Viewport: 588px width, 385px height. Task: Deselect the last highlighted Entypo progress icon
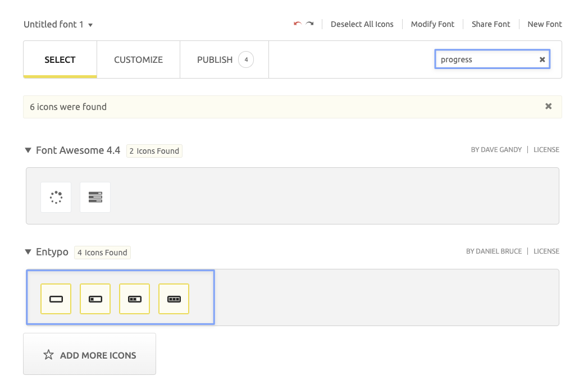174,299
